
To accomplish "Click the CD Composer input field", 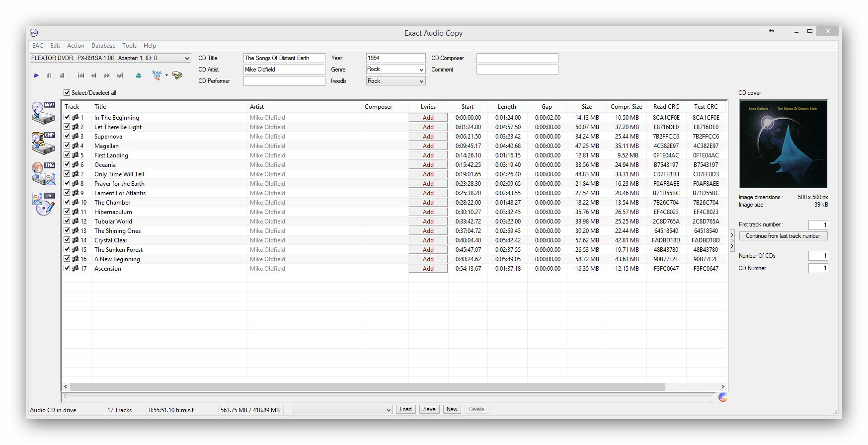I will click(x=517, y=58).
